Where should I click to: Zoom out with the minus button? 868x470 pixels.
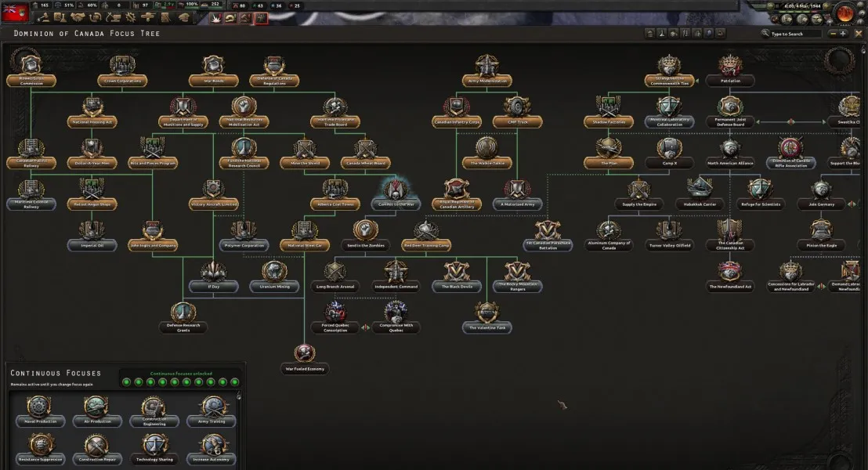(833, 34)
